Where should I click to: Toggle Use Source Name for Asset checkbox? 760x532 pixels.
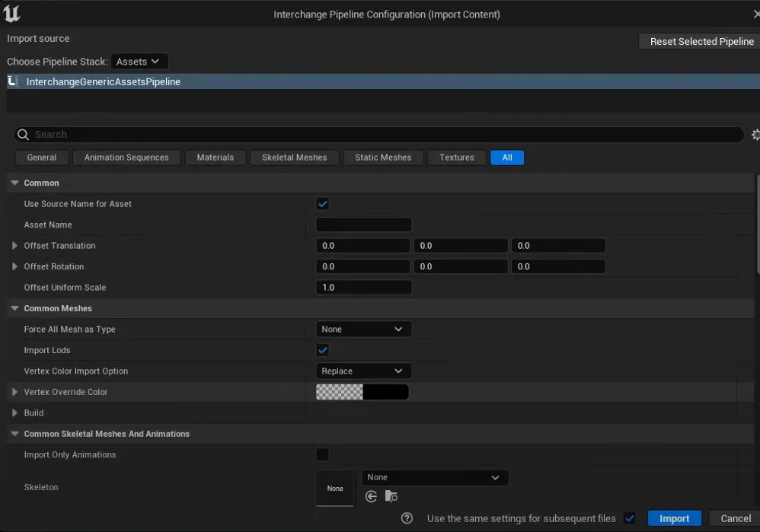point(322,204)
